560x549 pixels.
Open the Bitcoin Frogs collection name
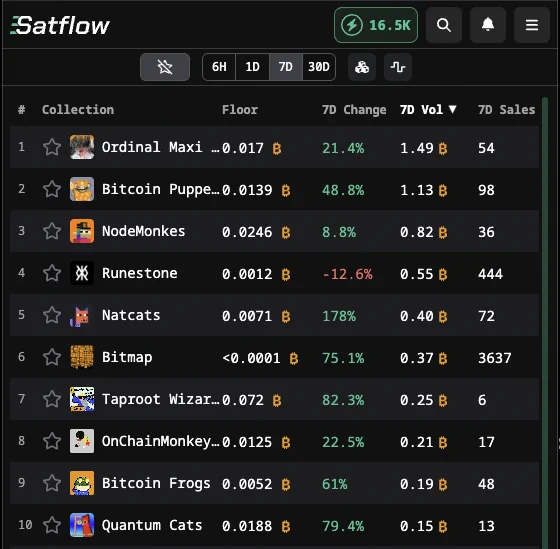(x=156, y=483)
